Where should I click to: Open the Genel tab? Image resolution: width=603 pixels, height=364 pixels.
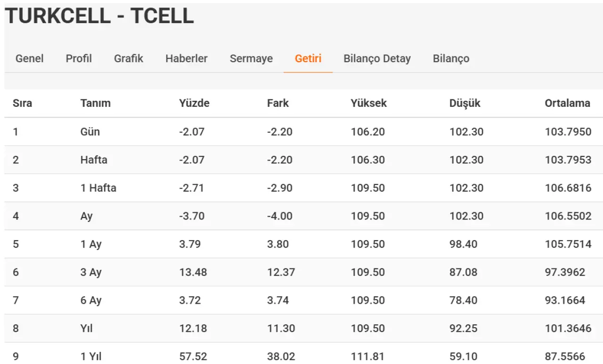(x=29, y=58)
